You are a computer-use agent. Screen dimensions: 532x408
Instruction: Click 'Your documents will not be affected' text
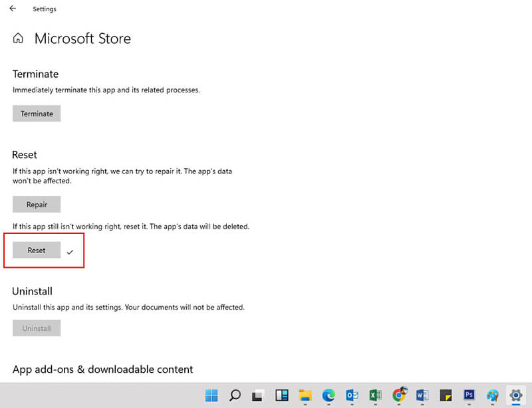185,307
